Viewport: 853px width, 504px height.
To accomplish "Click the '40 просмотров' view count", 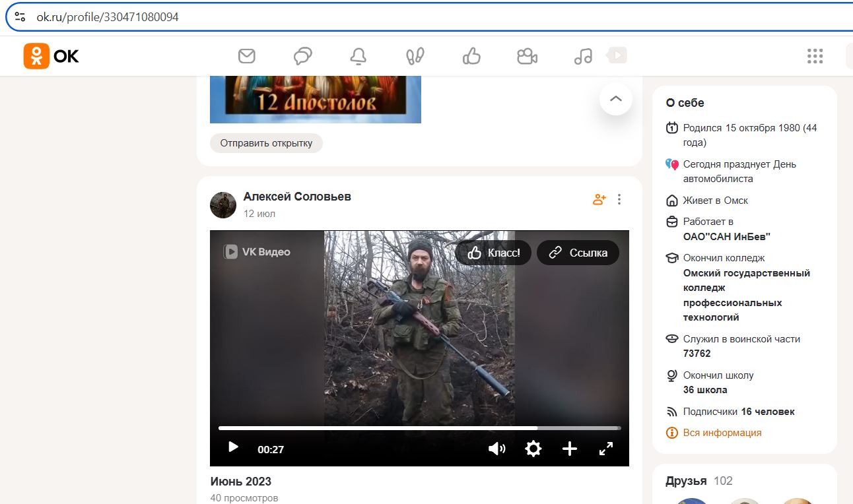I will coord(244,498).
